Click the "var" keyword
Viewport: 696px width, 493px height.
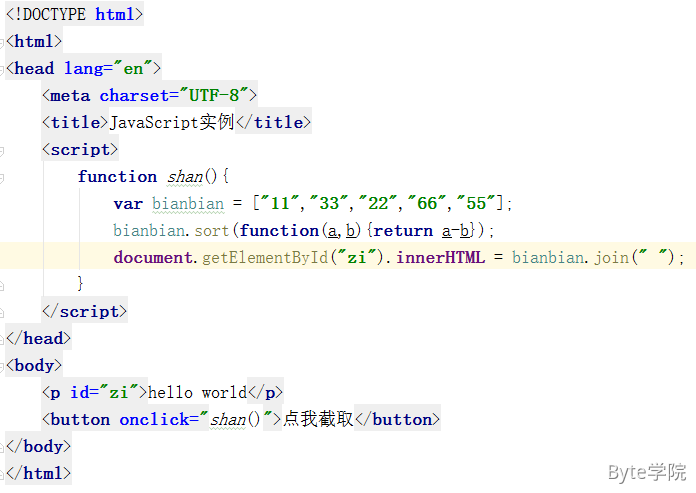pyautogui.click(x=128, y=204)
